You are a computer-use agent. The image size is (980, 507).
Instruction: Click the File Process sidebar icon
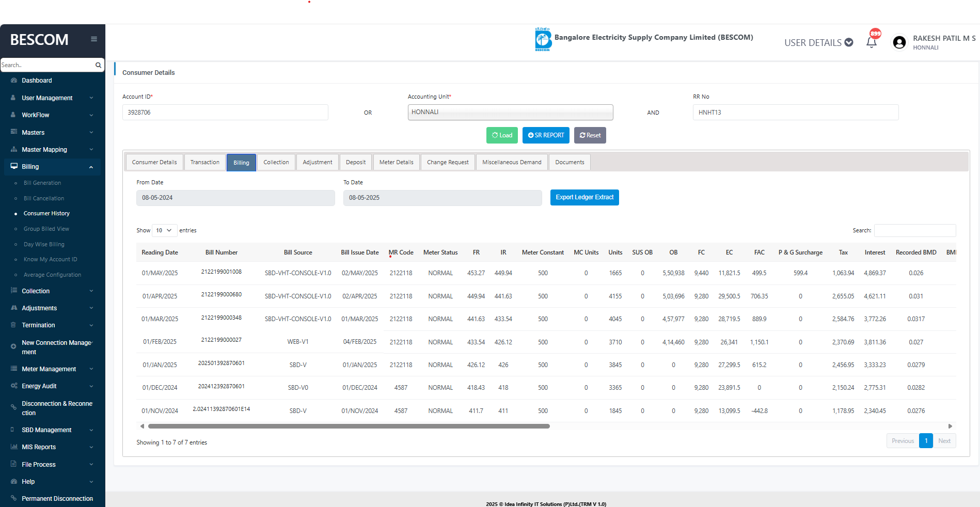point(13,464)
